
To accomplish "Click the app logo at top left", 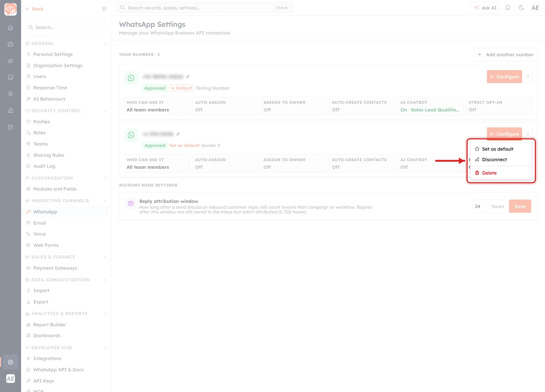I will point(11,9).
